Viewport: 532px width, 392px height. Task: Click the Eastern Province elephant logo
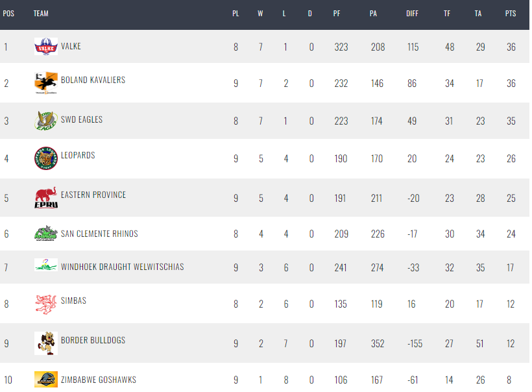tap(46, 197)
